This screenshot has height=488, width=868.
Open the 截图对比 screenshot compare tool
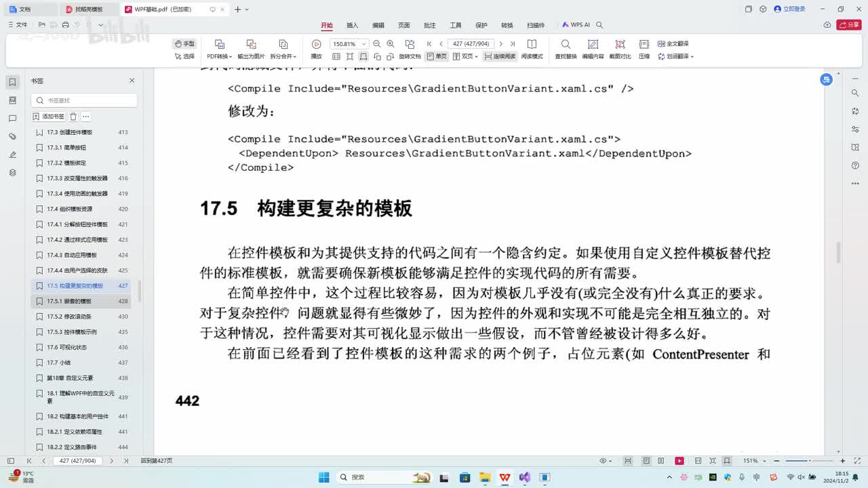pyautogui.click(x=620, y=49)
